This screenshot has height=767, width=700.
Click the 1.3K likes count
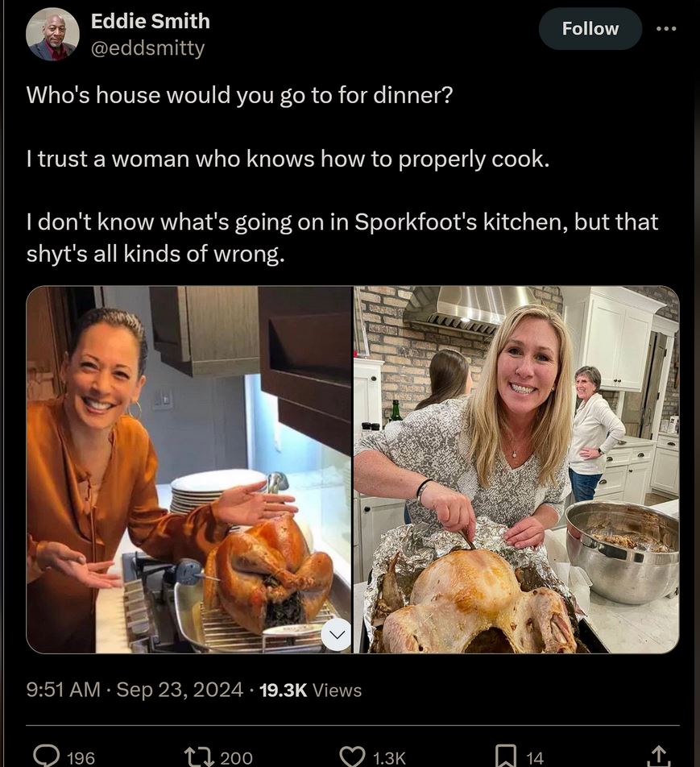389,757
